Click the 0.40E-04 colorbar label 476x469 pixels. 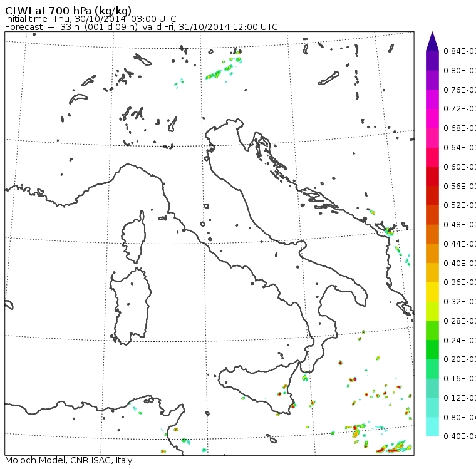click(x=460, y=436)
